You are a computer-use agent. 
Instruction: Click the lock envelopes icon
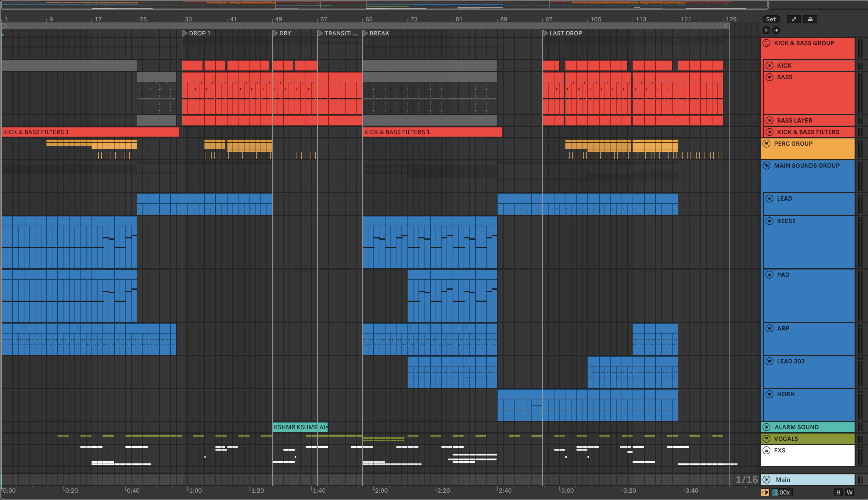(x=810, y=19)
